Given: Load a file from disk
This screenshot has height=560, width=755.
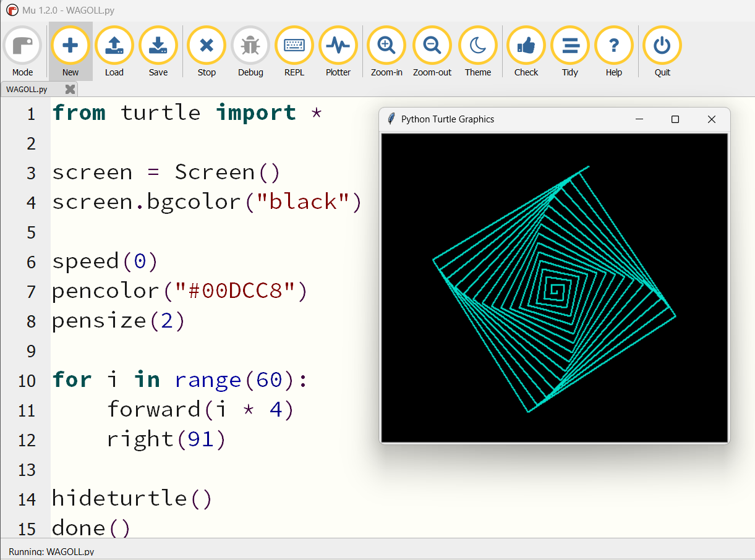Looking at the screenshot, I should tap(114, 52).
